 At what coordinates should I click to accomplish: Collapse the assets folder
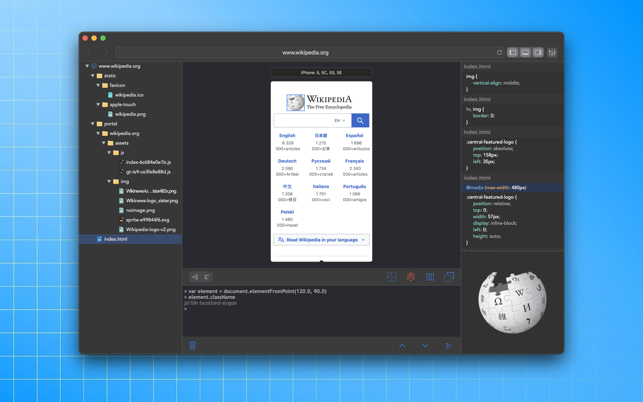[104, 143]
